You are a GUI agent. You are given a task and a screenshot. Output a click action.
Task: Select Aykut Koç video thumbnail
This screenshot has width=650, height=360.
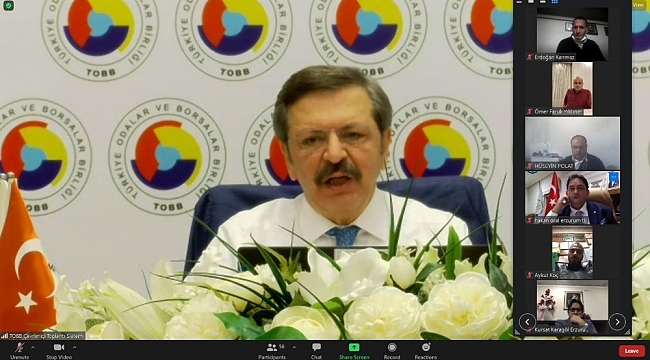click(572, 252)
